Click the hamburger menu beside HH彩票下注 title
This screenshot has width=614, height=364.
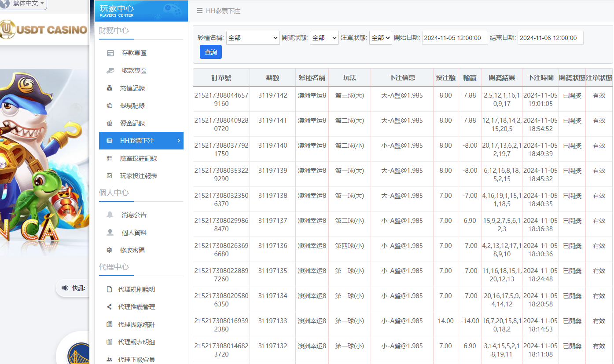point(201,11)
